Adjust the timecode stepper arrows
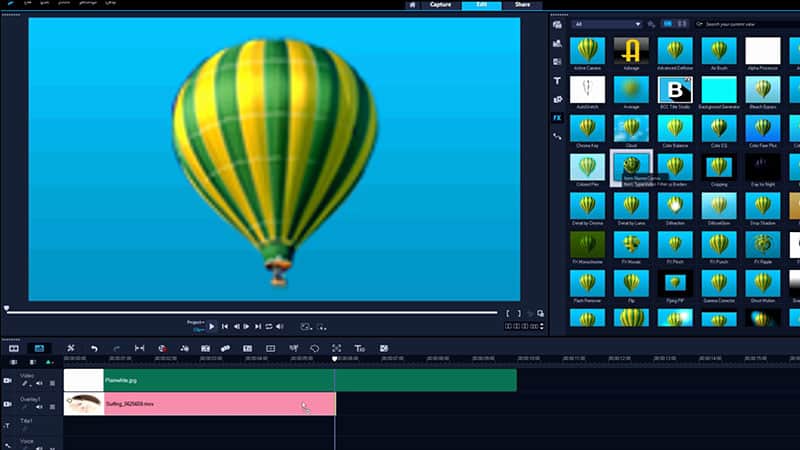Screen dimensions: 800x450 [542, 326]
